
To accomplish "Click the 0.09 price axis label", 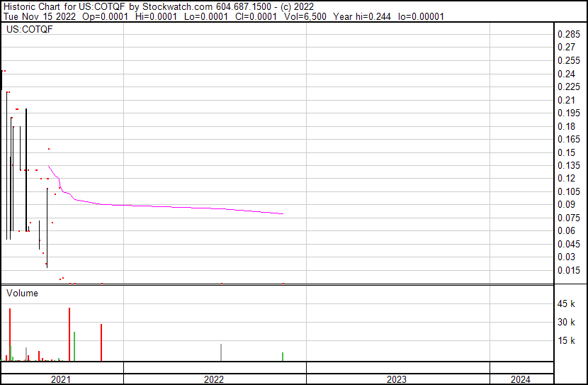I will click(567, 205).
